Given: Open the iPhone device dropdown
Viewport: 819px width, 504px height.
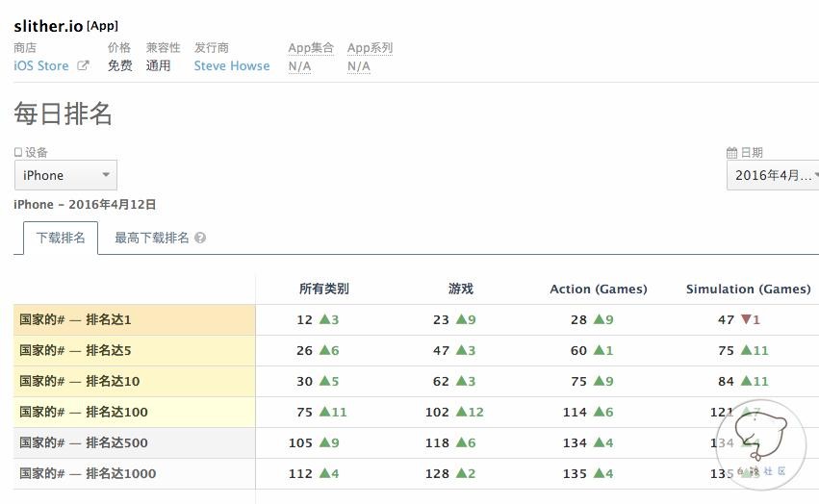Looking at the screenshot, I should tap(65, 175).
